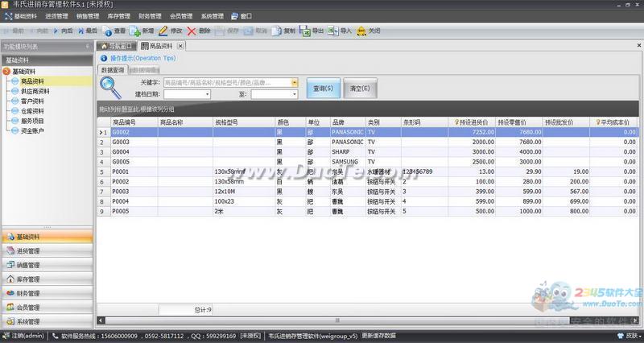This screenshot has width=644, height=343.
Task: Click the 12x10M specification cell
Action: 244,192
